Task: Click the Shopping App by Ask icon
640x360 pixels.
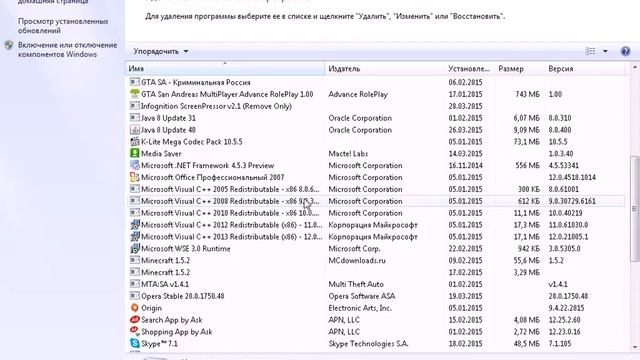Action: coord(135,331)
